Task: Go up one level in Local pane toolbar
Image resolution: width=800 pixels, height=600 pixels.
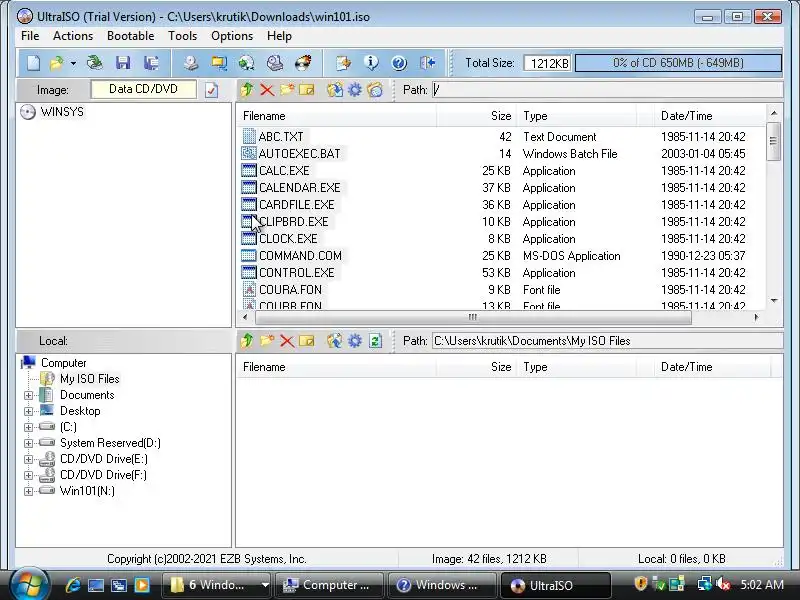Action: tap(247, 341)
